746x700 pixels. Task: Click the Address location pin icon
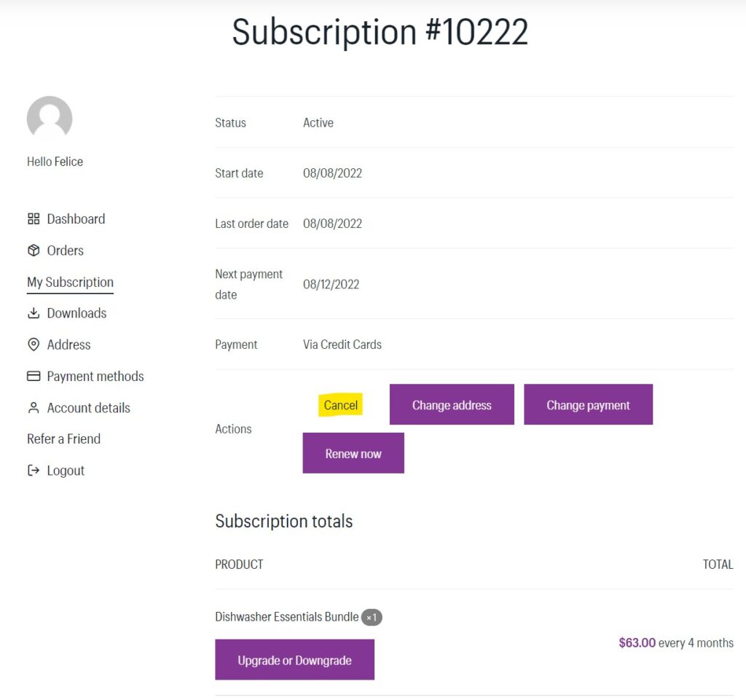[34, 345]
